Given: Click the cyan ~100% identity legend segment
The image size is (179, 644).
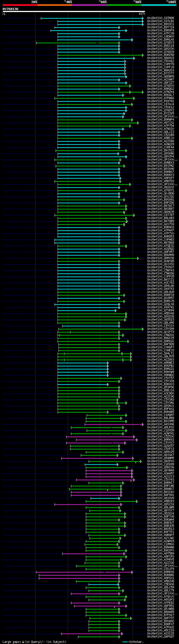Looking at the screenshot, I should tap(159, 5).
